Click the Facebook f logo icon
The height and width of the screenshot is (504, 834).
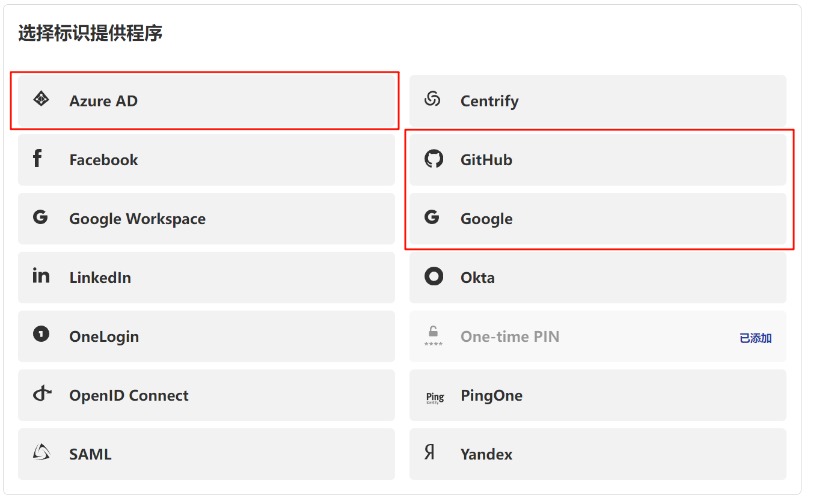click(37, 159)
